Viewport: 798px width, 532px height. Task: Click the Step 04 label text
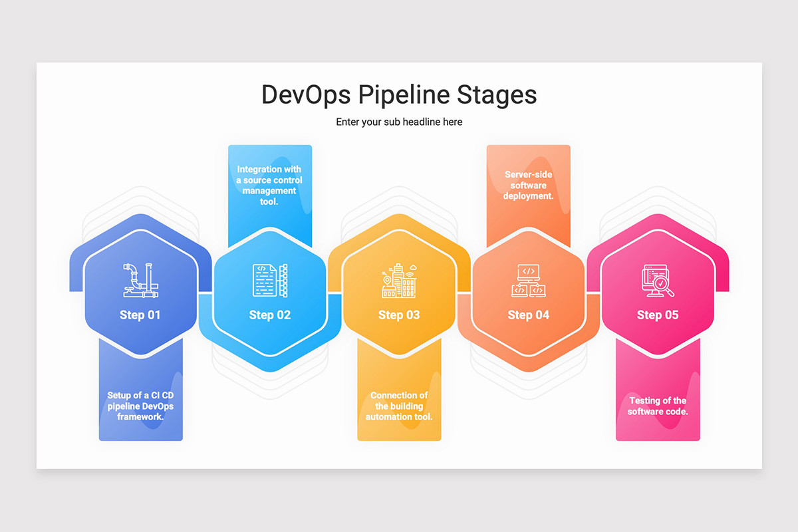tap(528, 315)
